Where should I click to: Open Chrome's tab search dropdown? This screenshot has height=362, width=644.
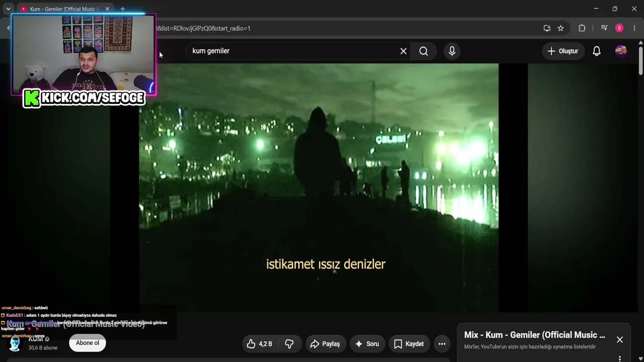[x=8, y=9]
